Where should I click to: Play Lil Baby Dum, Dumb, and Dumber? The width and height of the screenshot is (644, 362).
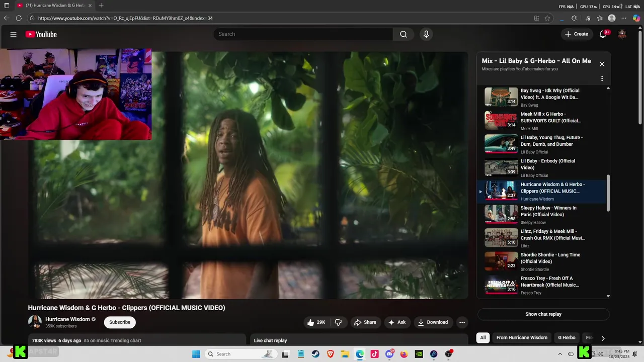click(542, 144)
